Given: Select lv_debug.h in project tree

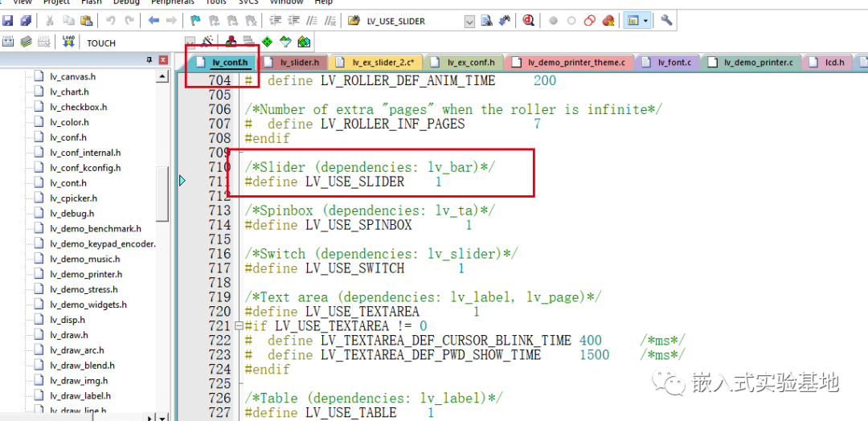Looking at the screenshot, I should [x=72, y=214].
